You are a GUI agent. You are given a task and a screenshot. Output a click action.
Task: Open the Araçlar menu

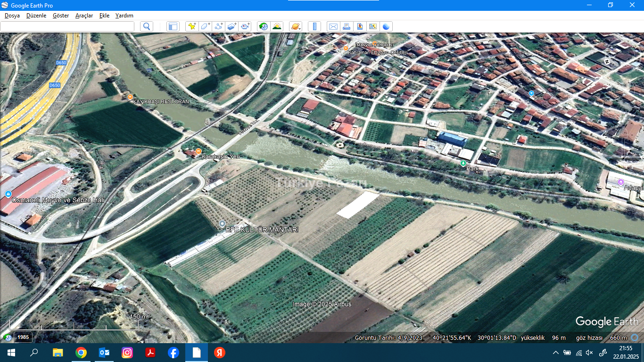click(84, 16)
